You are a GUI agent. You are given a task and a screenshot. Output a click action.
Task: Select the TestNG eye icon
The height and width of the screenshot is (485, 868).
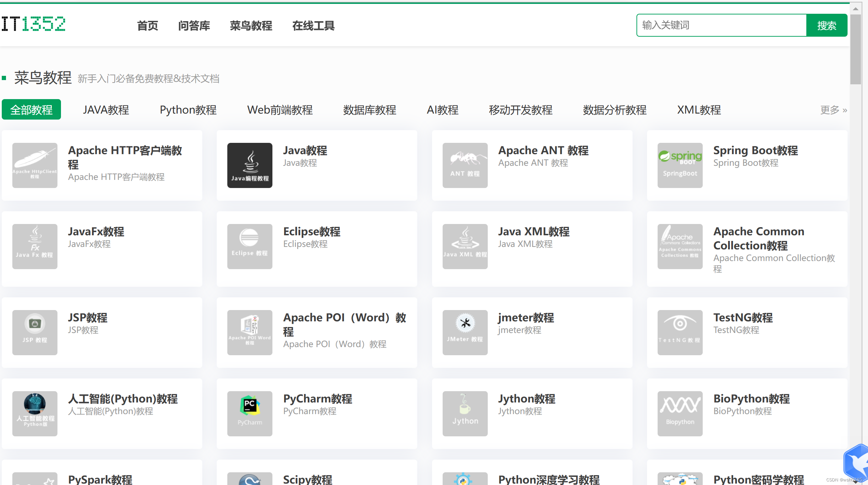680,332
